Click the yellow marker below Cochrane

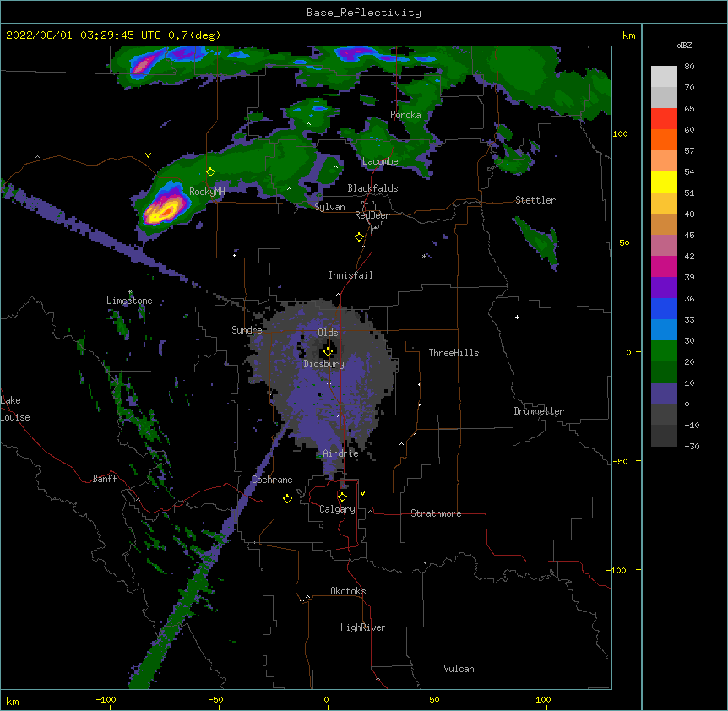(x=287, y=498)
